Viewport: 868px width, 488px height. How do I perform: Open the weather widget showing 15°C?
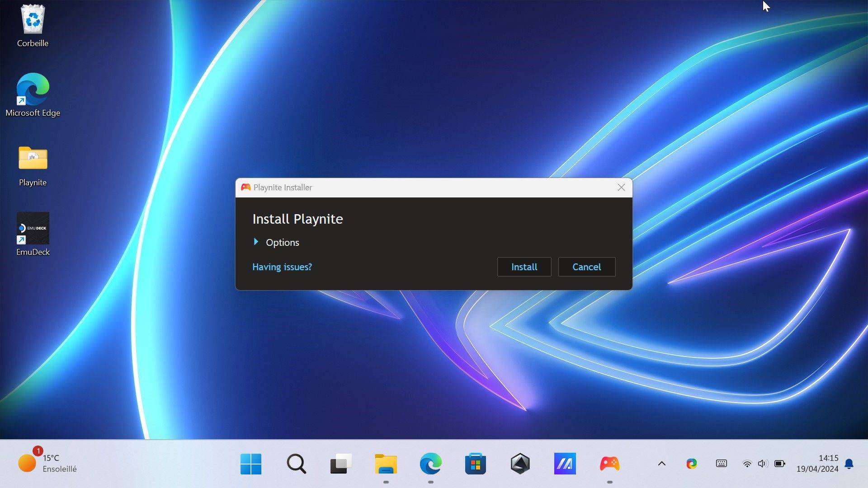pos(47,464)
